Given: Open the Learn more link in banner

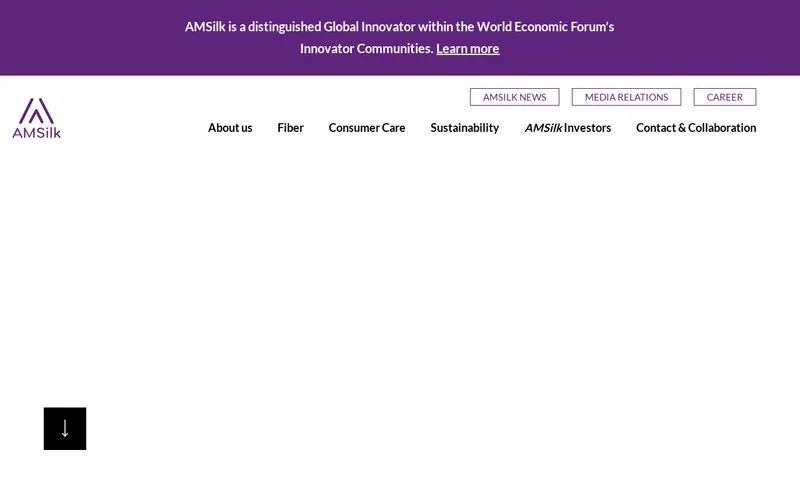Looking at the screenshot, I should pos(467,48).
